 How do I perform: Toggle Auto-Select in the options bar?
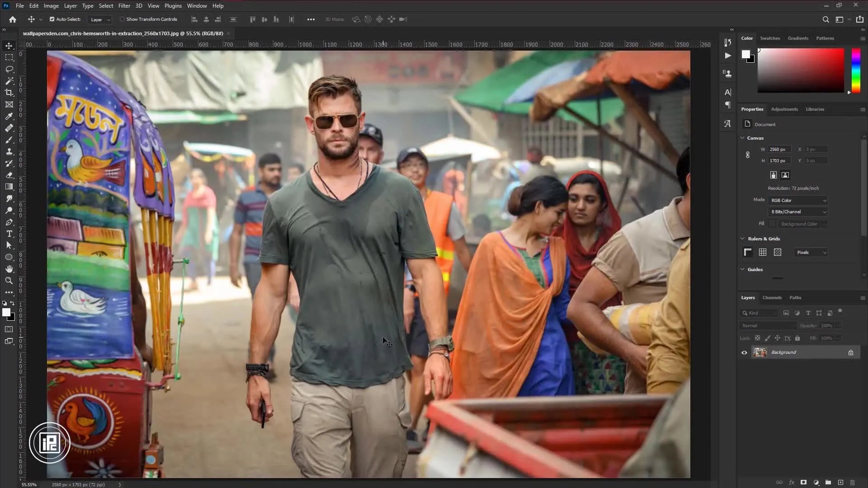53,19
